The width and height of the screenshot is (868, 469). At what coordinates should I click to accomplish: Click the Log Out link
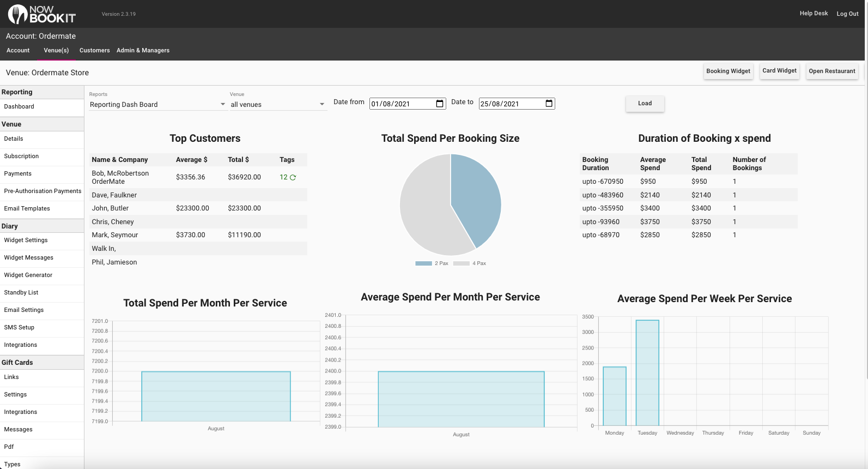click(847, 14)
